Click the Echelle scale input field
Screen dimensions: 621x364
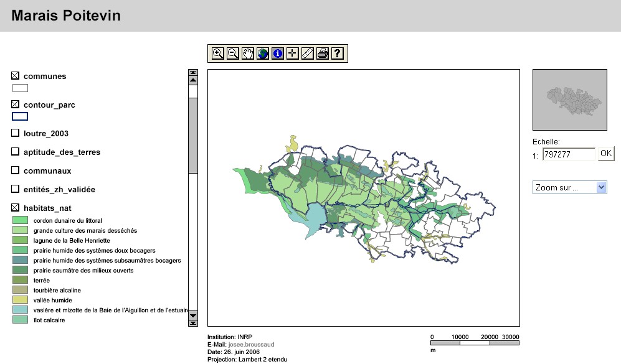(x=569, y=154)
